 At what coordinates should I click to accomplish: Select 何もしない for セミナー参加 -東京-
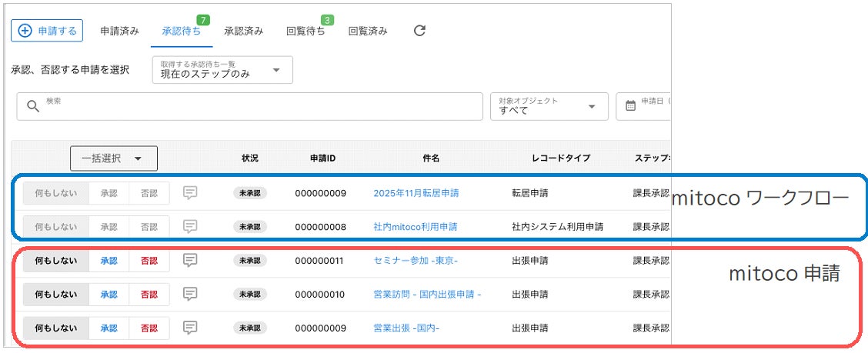(56, 261)
